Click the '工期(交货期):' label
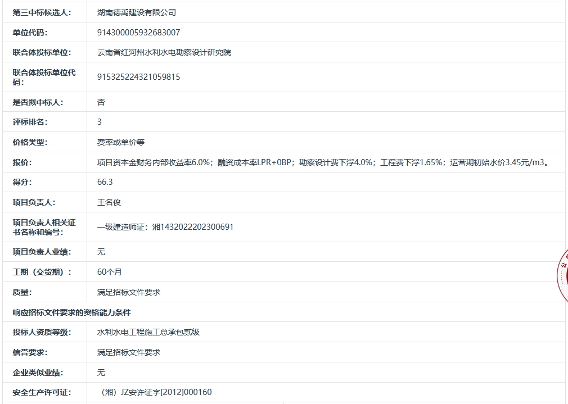 pyautogui.click(x=42, y=272)
